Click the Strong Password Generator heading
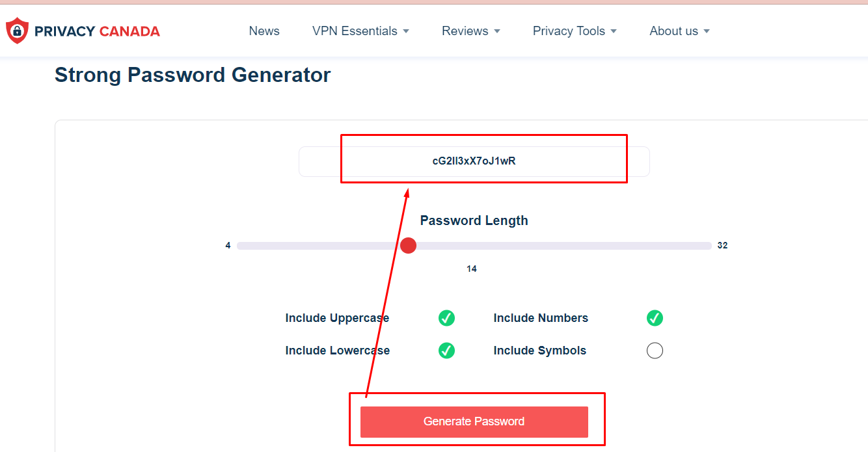This screenshot has height=452, width=868. point(193,75)
